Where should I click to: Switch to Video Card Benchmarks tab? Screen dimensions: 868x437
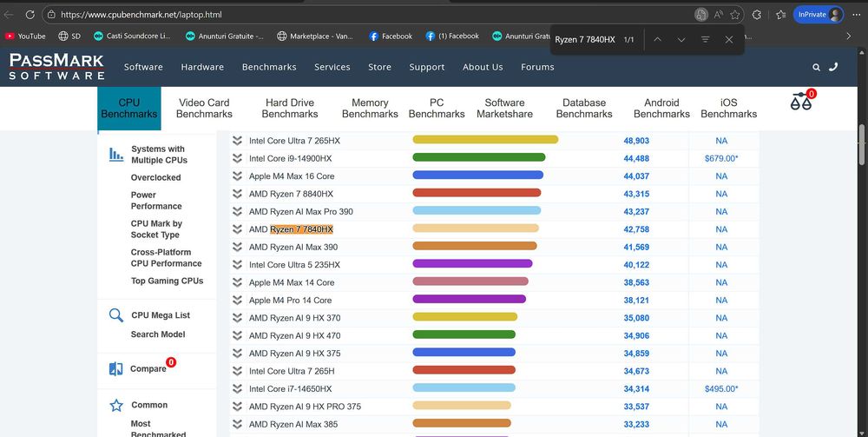click(x=204, y=109)
